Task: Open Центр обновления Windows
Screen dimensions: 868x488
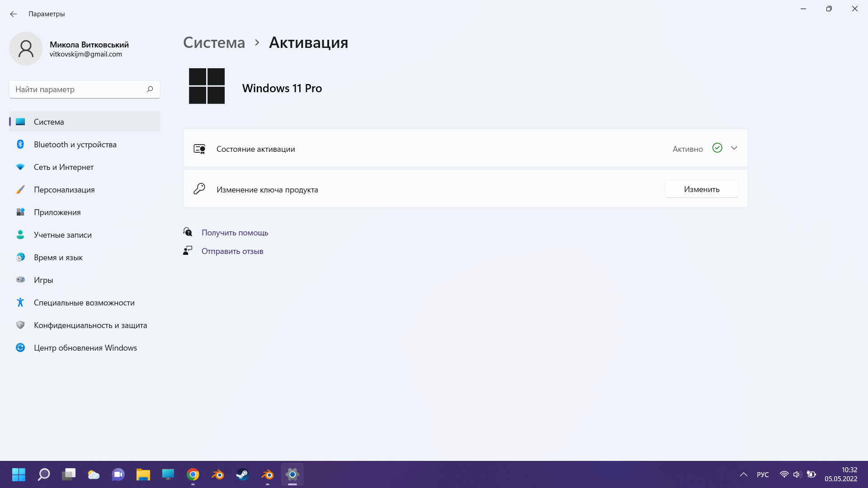Action: (x=85, y=348)
